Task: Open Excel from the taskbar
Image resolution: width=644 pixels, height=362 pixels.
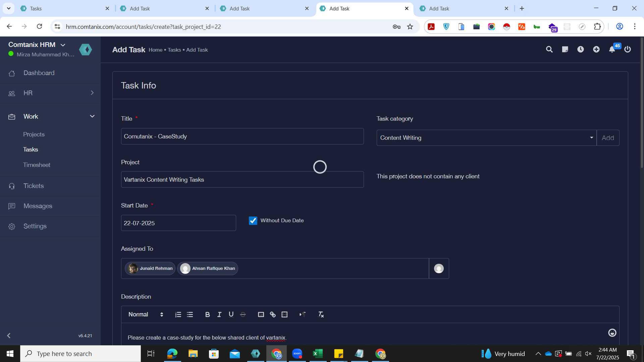Action: (318, 354)
